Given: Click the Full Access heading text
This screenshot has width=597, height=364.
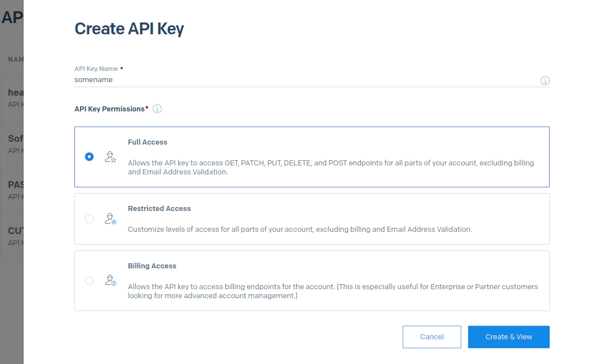Looking at the screenshot, I should 148,142.
